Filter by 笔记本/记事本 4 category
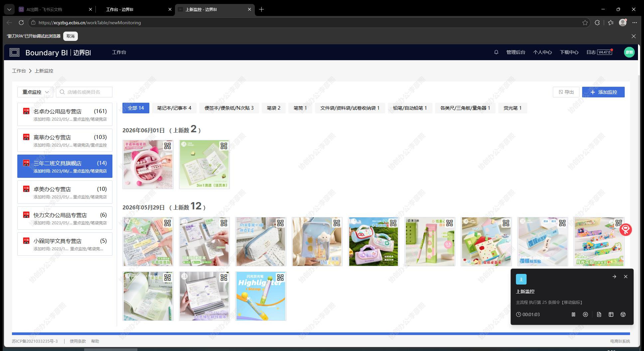Viewport: 644px width, 351px height. coord(174,108)
